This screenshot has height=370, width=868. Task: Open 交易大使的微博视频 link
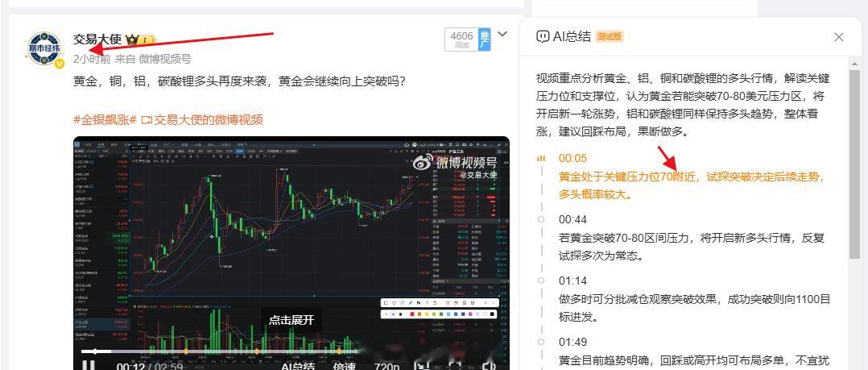209,119
